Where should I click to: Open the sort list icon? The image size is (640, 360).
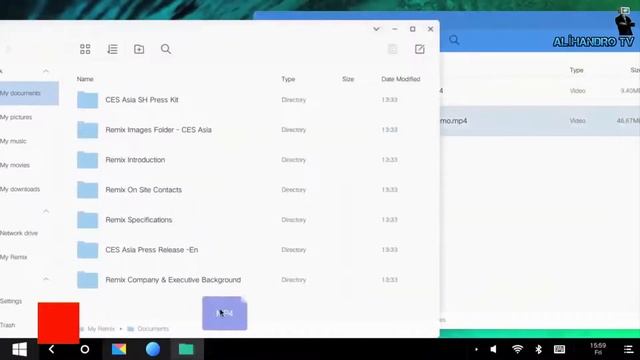[112, 49]
